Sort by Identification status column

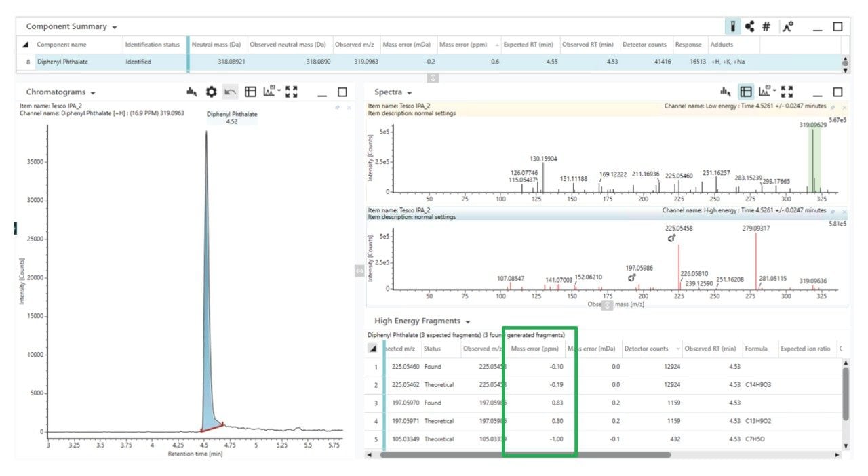point(153,45)
